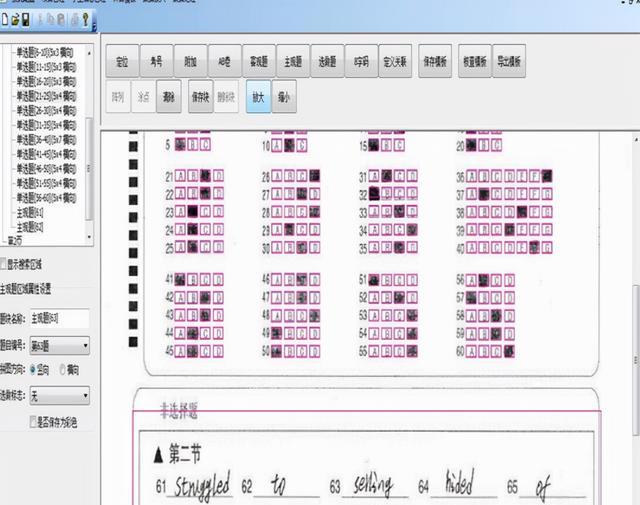The height and width of the screenshot is (505, 640).
Task: Click the Open file icon
Action: pyautogui.click(x=16, y=20)
